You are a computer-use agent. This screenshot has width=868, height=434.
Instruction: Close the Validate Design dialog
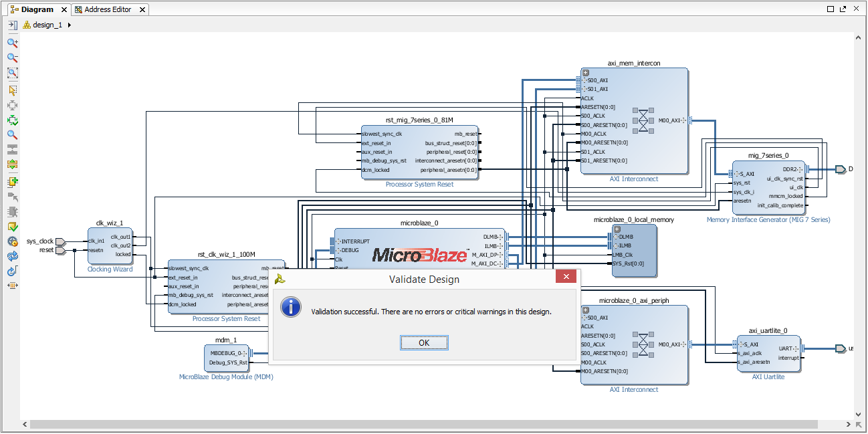pyautogui.click(x=566, y=277)
